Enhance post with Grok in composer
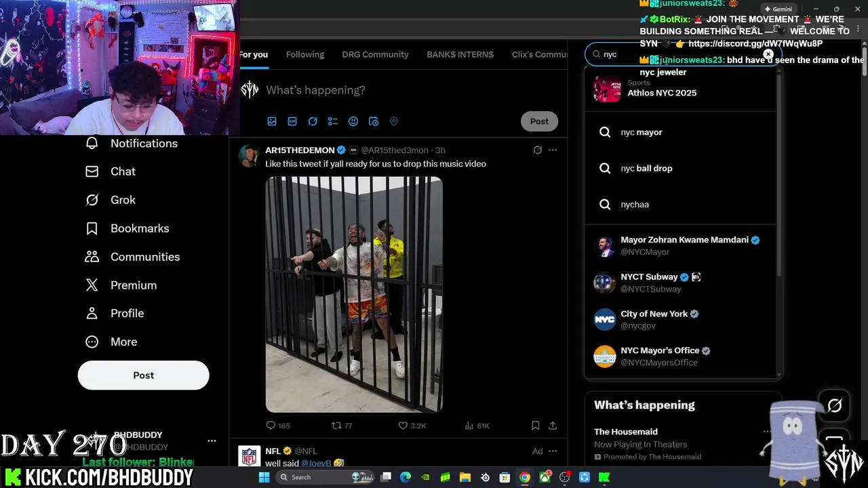The width and height of the screenshot is (868, 488). click(313, 121)
